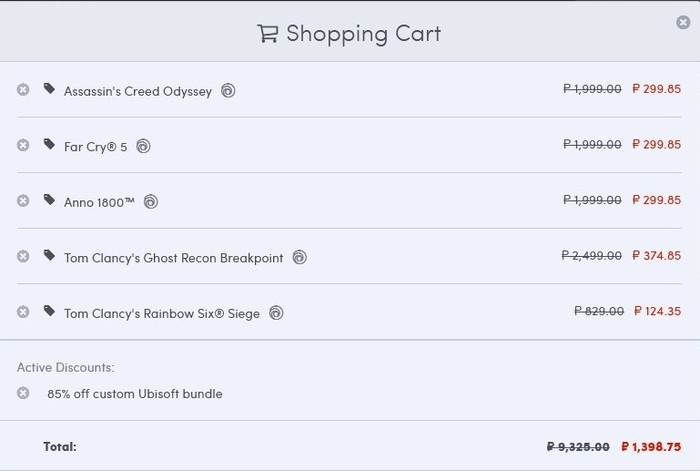Remove Ghost Recon Breakpoint from cart
The width and height of the screenshot is (700, 471).
coord(23,257)
